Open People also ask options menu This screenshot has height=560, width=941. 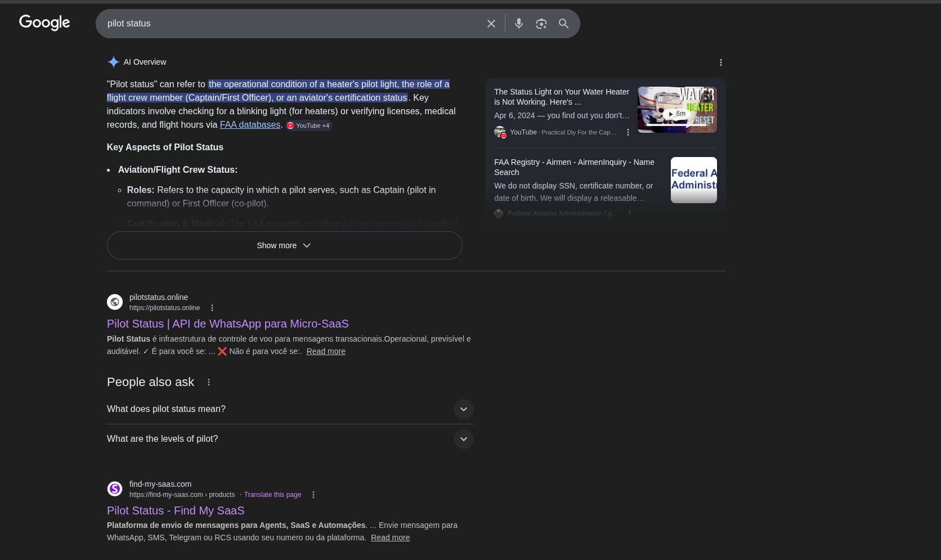pyautogui.click(x=209, y=382)
